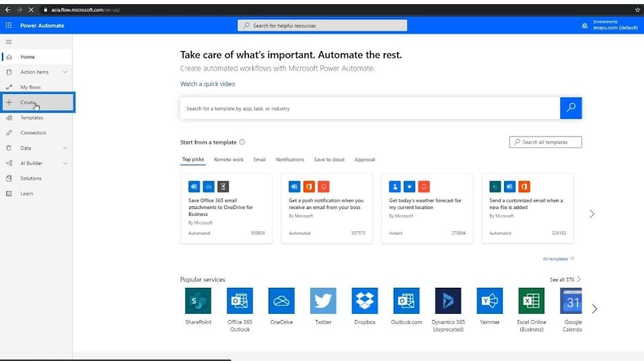Image resolution: width=644 pixels, height=361 pixels.
Task: Expand the Data section chevron
Action: tap(65, 148)
